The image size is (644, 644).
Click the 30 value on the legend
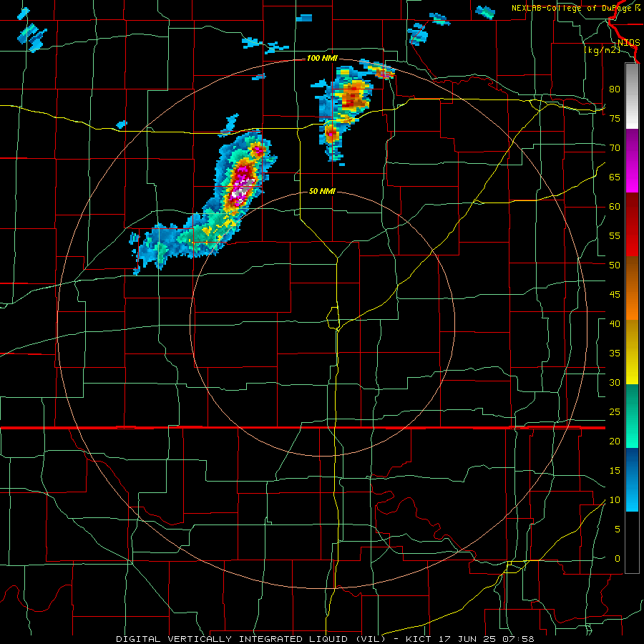pyautogui.click(x=615, y=382)
